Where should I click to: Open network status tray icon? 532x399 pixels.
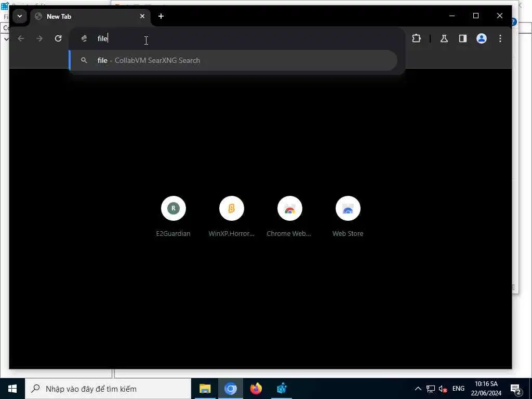point(431,389)
